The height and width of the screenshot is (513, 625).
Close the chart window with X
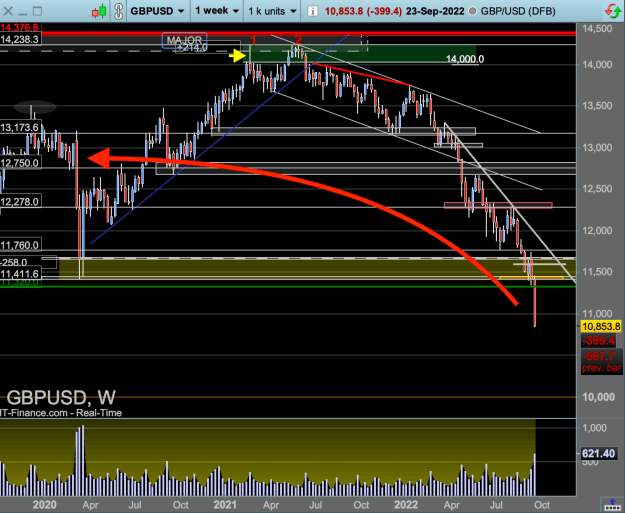pos(8,11)
